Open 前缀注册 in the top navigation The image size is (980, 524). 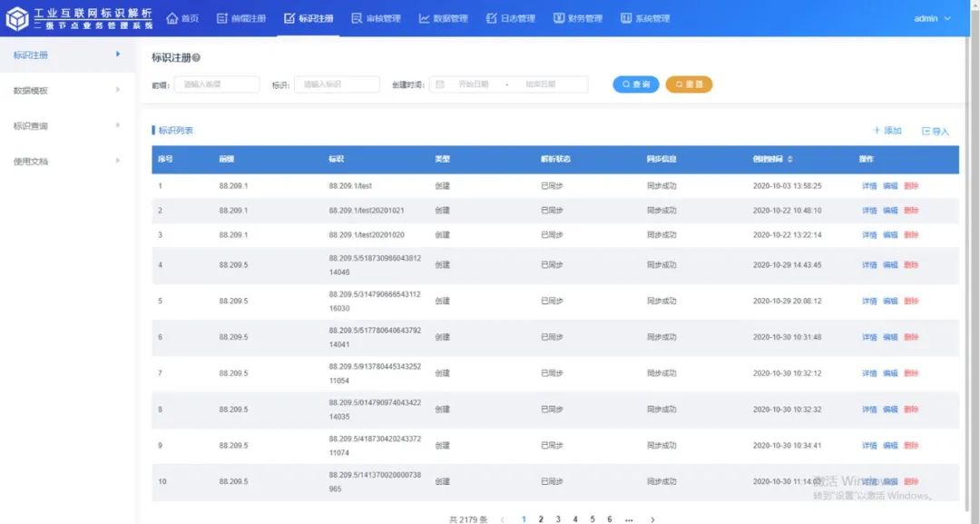(x=241, y=18)
